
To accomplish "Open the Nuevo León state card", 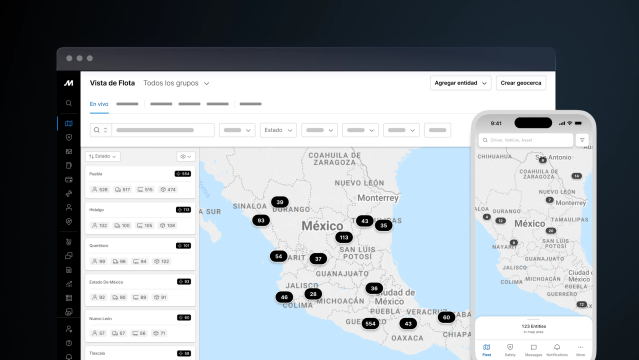I will [x=140, y=326].
